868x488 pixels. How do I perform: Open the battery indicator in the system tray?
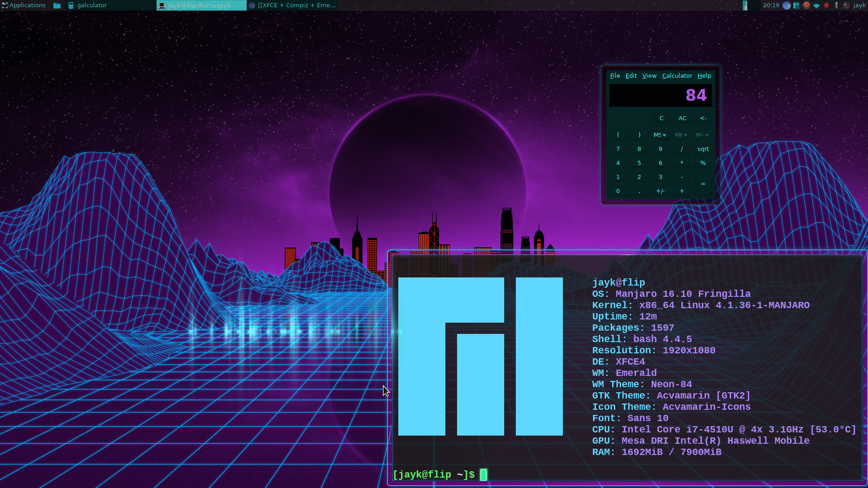(x=836, y=6)
